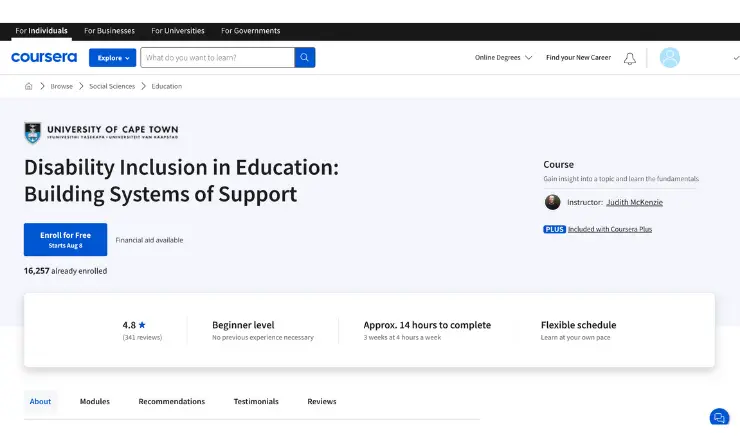Click instructor Judith McKenzie's photo
The height and width of the screenshot is (448, 740).
(552, 202)
